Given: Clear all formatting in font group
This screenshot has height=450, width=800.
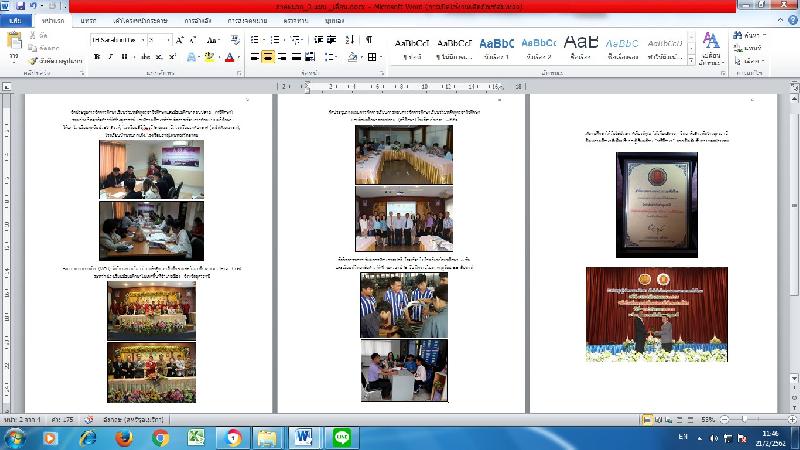Looking at the screenshot, I should pyautogui.click(x=235, y=40).
